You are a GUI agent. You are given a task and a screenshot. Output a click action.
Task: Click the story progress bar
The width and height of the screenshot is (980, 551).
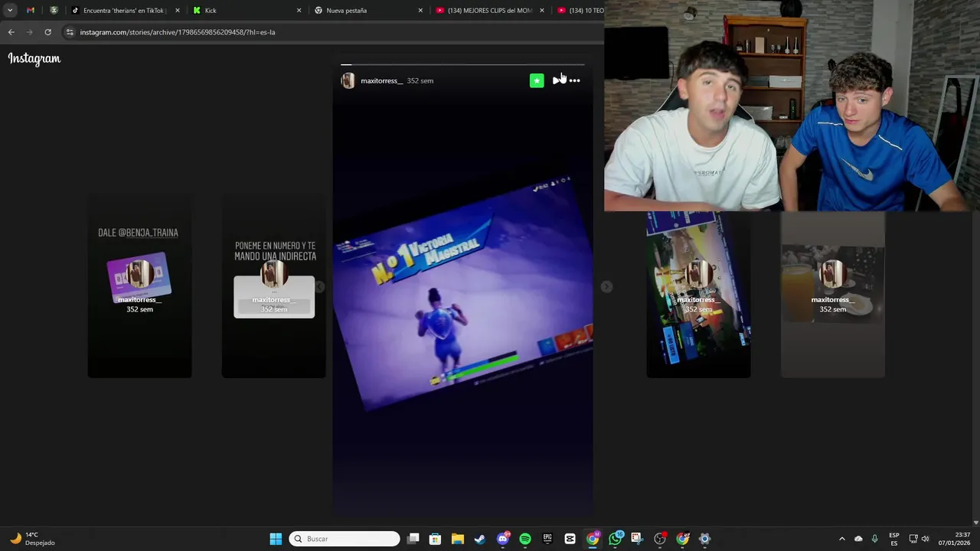pos(462,65)
